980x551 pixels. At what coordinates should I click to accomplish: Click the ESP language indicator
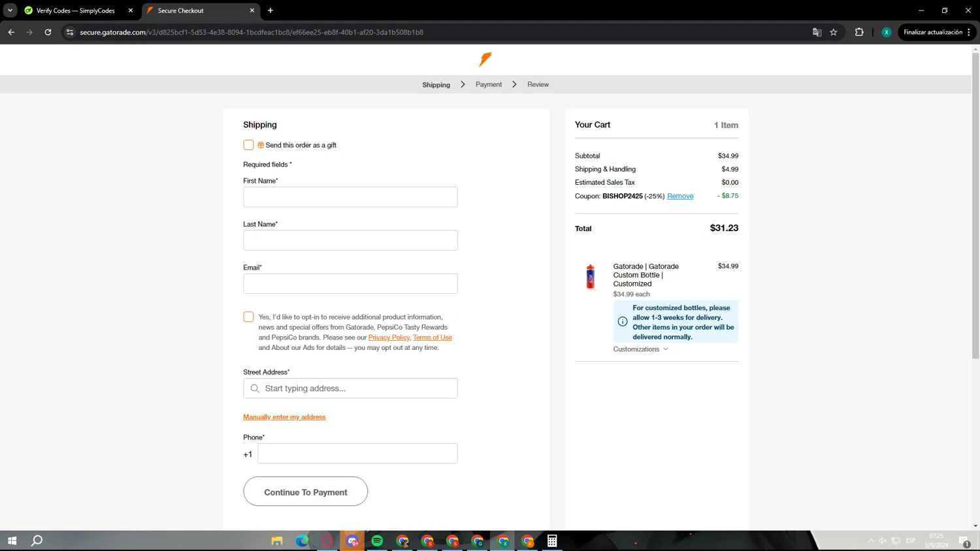pos(911,541)
